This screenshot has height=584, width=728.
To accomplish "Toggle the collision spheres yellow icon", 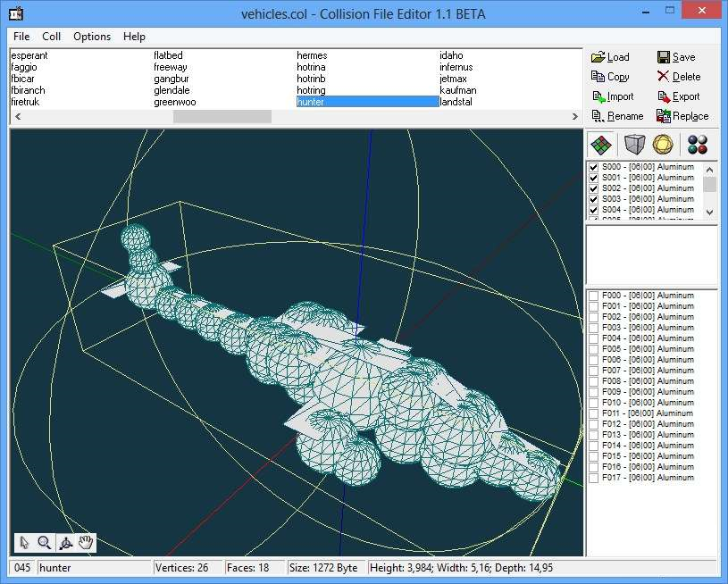I will click(663, 145).
